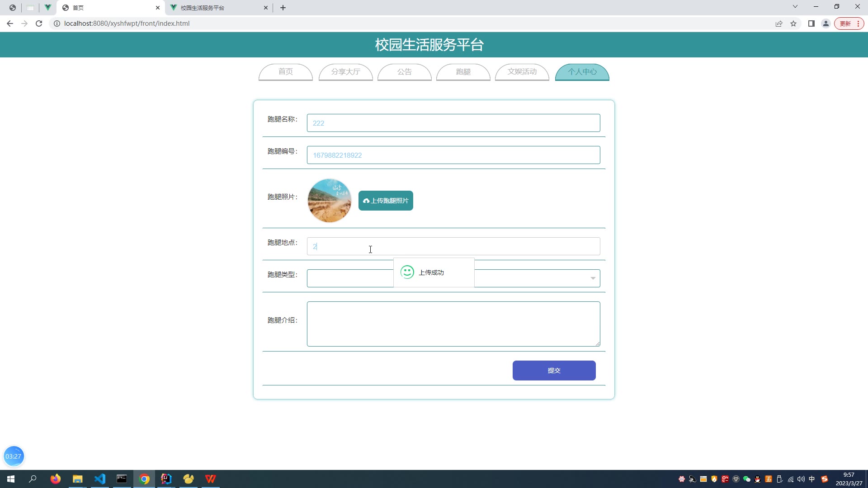
Task: Click into the 跑腿名称 input field
Action: tap(453, 123)
